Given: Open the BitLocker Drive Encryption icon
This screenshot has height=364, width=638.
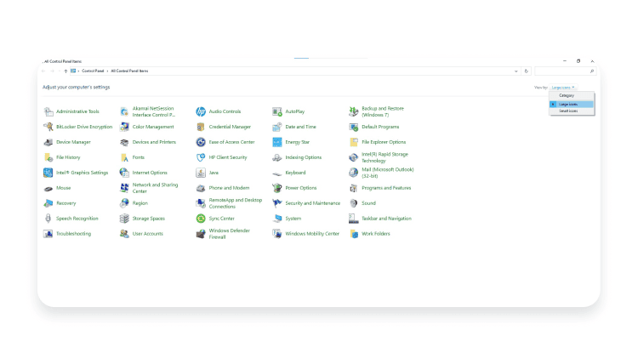Looking at the screenshot, I should tap(48, 127).
